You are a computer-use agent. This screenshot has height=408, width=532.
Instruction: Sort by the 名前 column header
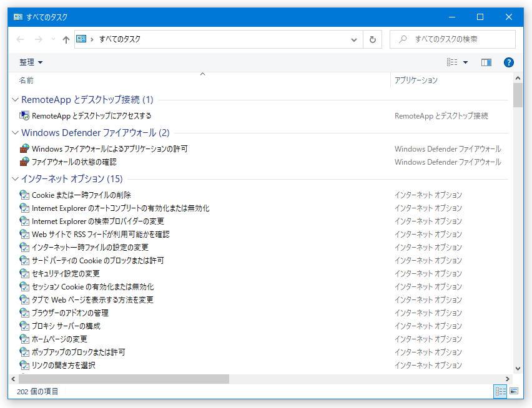pos(26,80)
